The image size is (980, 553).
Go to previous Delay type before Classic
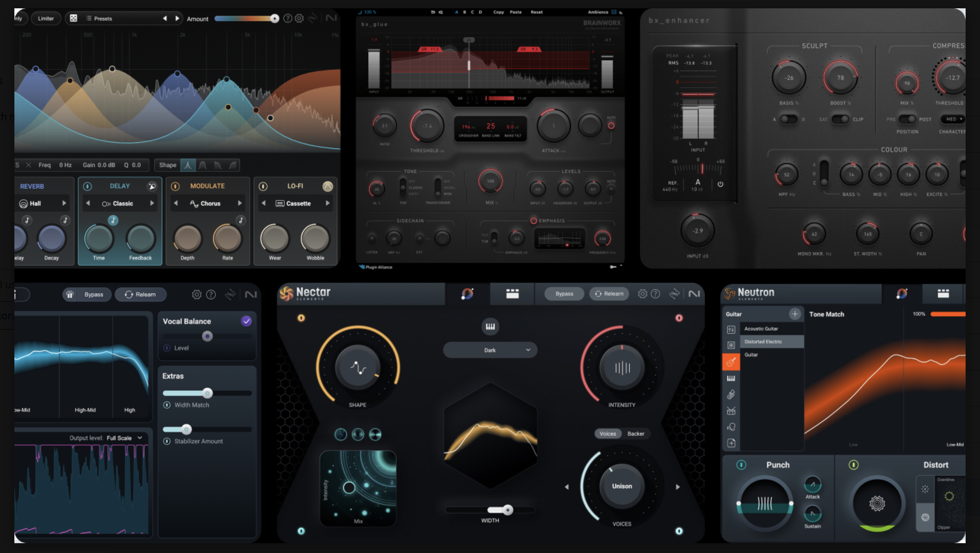pyautogui.click(x=88, y=203)
